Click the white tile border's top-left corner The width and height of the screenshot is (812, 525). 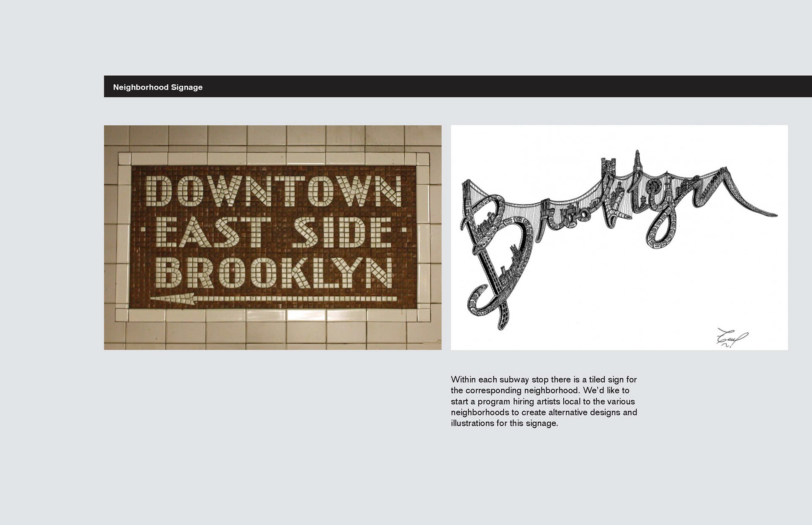(124, 159)
